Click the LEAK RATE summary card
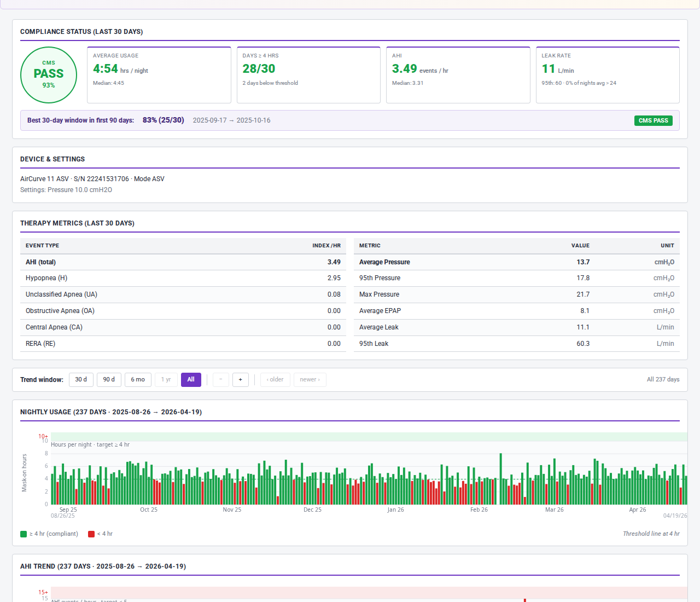 (x=608, y=75)
